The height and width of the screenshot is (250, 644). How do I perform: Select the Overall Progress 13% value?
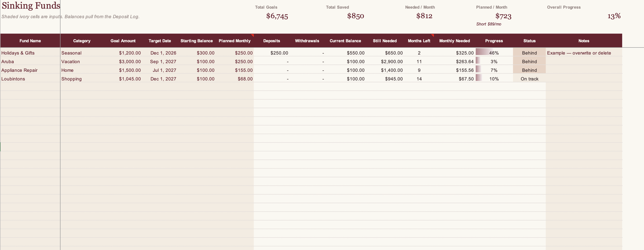(x=614, y=16)
